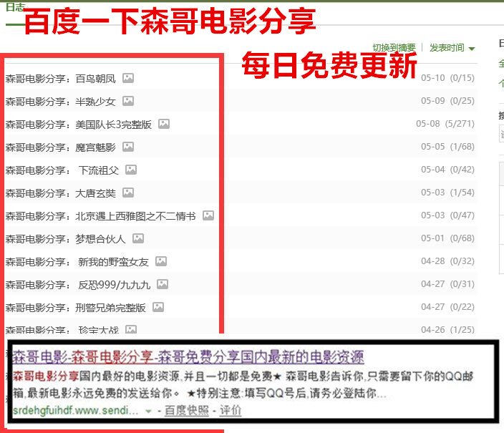The height and width of the screenshot is (433, 504).
Task: Click the green srdehgfuihdf.www.sendi URL text
Action: click(x=76, y=411)
